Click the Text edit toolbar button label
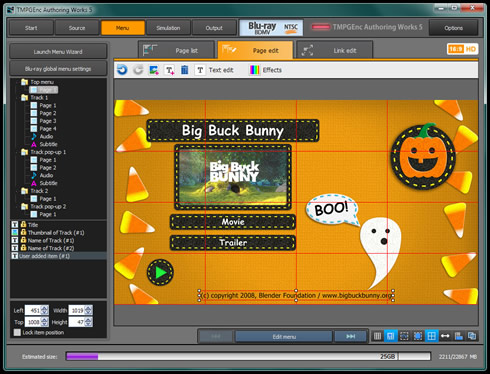Image resolution: width=490 pixels, height=374 pixels. point(221,70)
